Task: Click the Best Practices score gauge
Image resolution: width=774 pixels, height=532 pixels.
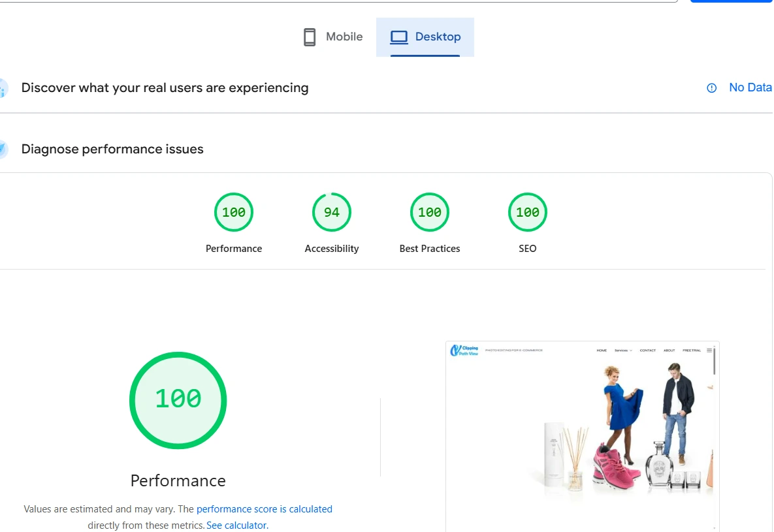Action: coord(429,212)
